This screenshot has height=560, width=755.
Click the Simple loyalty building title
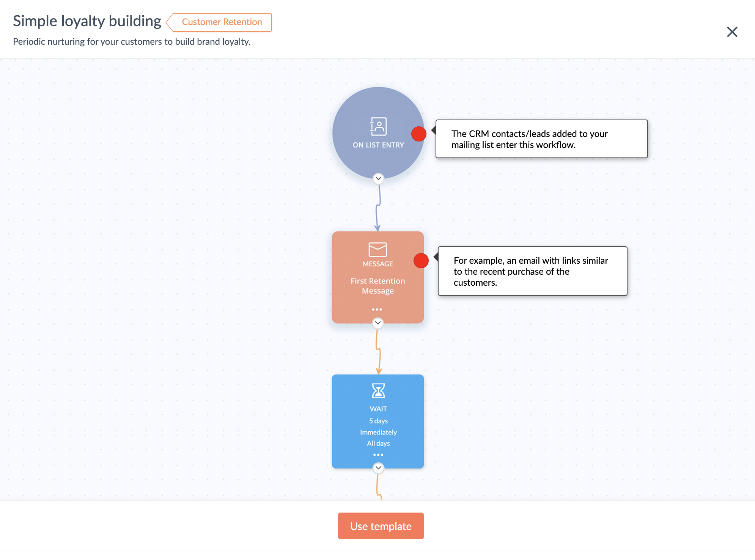[x=87, y=21]
